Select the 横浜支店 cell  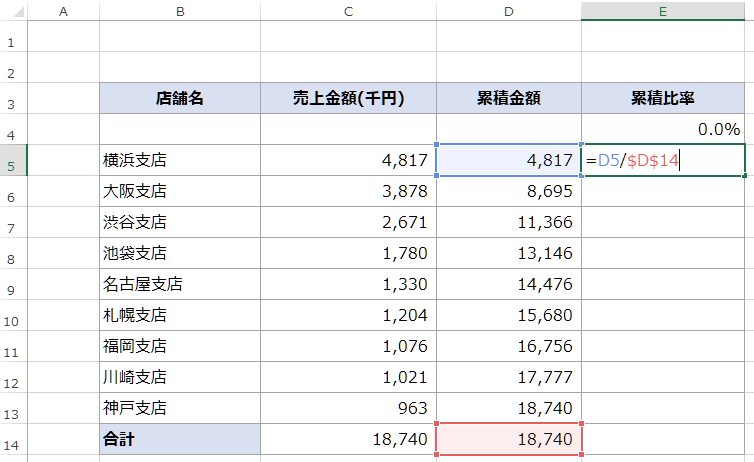click(180, 160)
